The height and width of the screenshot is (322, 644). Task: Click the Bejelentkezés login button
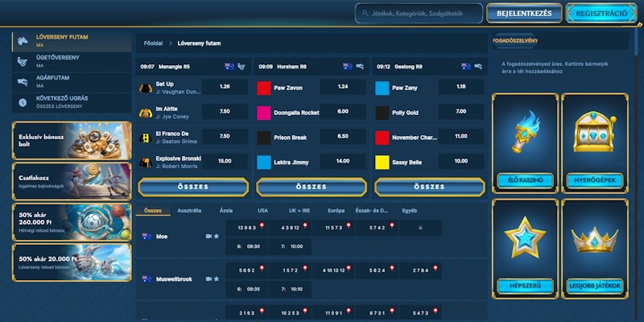pos(524,14)
